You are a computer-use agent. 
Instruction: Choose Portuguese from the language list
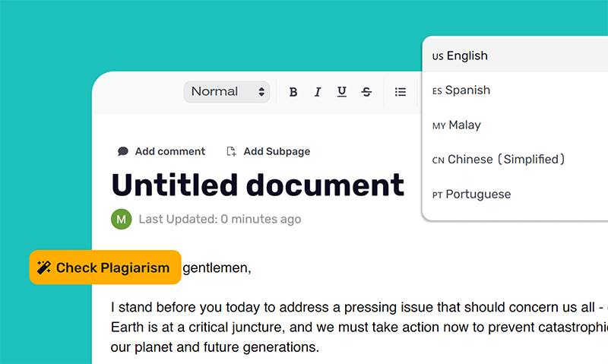tap(478, 194)
